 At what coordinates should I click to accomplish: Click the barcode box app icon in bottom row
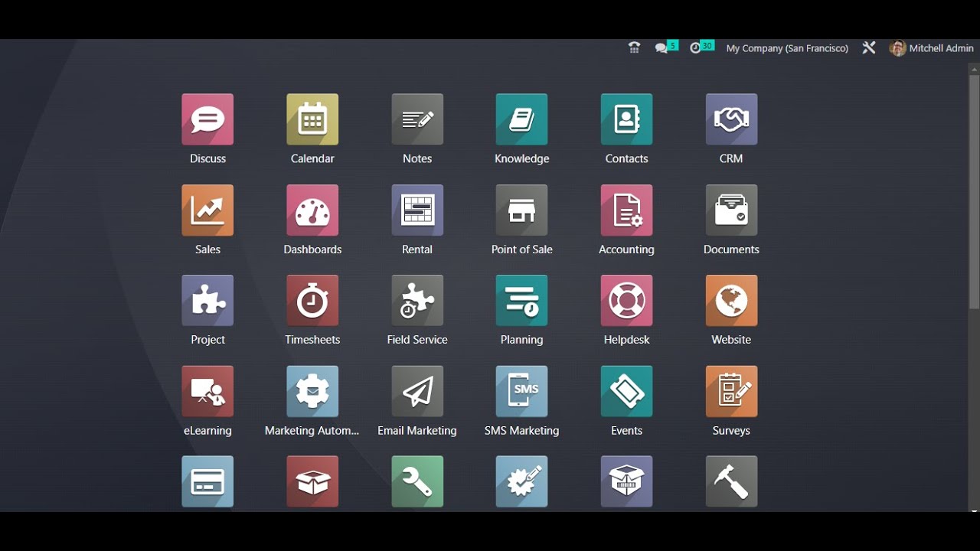click(626, 482)
